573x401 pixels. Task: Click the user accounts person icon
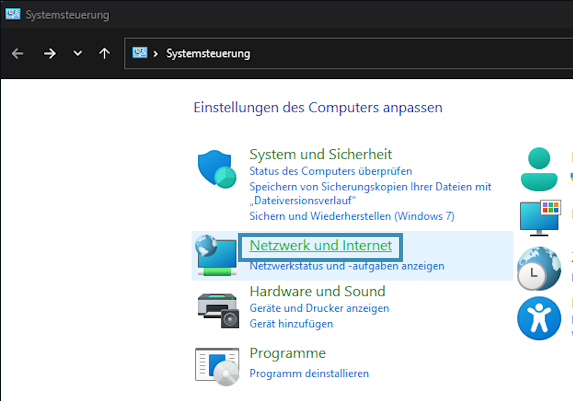[539, 169]
